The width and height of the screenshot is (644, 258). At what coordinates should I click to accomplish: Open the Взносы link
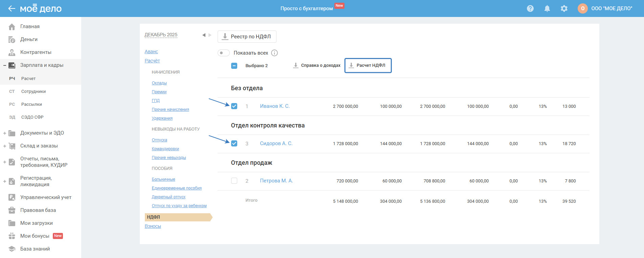coord(153,226)
